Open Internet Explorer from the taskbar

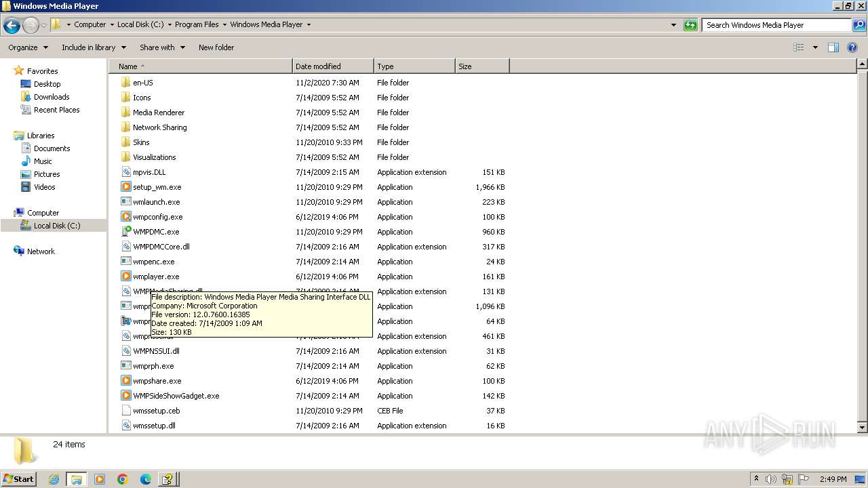click(54, 479)
